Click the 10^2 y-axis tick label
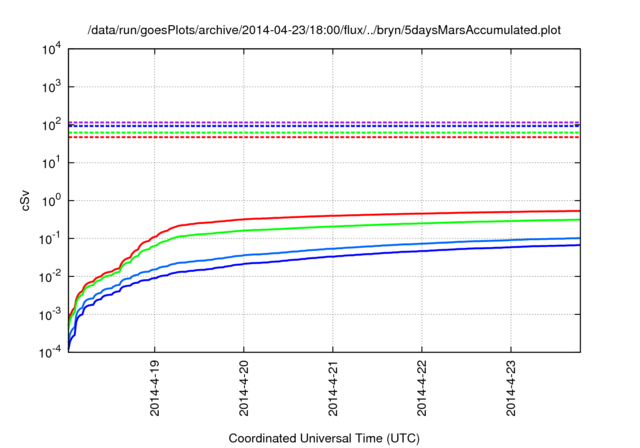640x448 pixels. tap(51, 124)
